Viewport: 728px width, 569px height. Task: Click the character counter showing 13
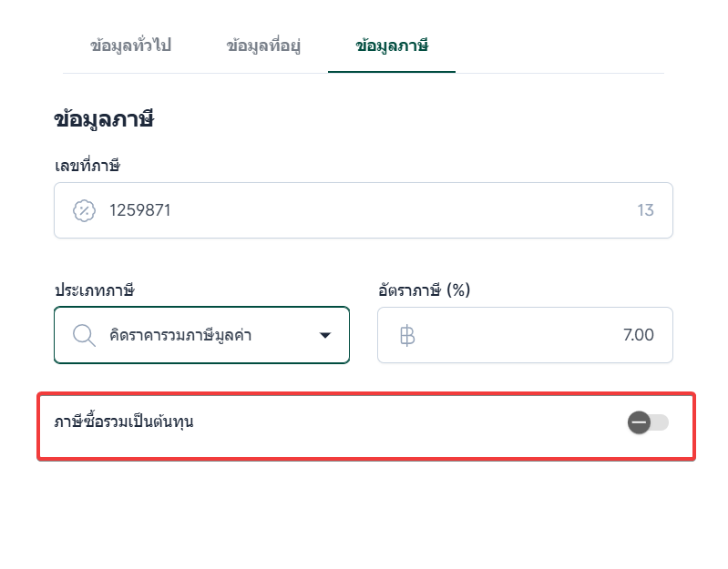[x=645, y=211]
